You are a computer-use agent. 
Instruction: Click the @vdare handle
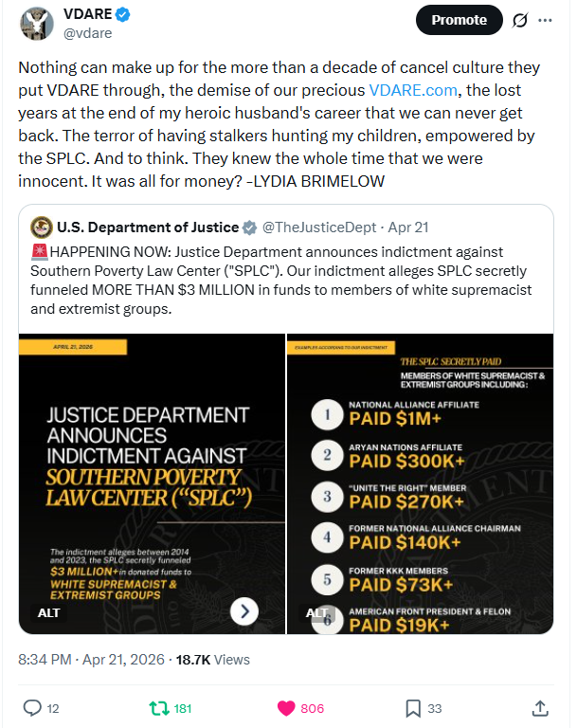tap(87, 33)
